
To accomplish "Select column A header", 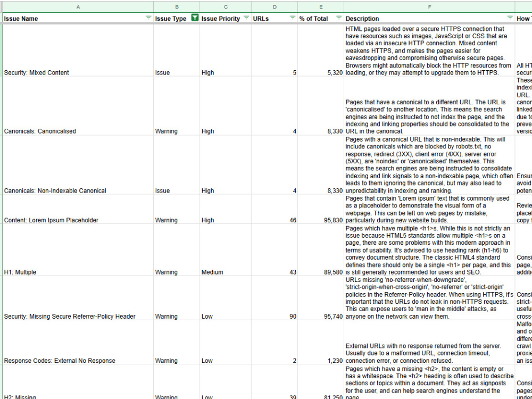I will (78, 7).
